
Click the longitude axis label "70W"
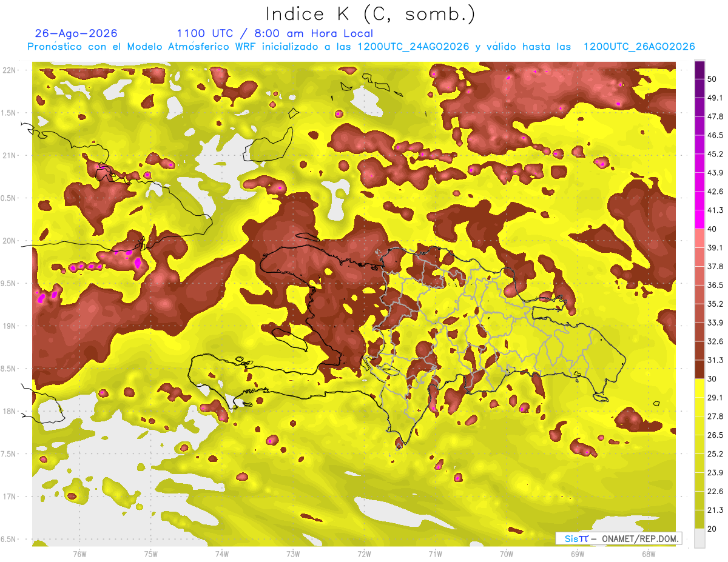(507, 555)
